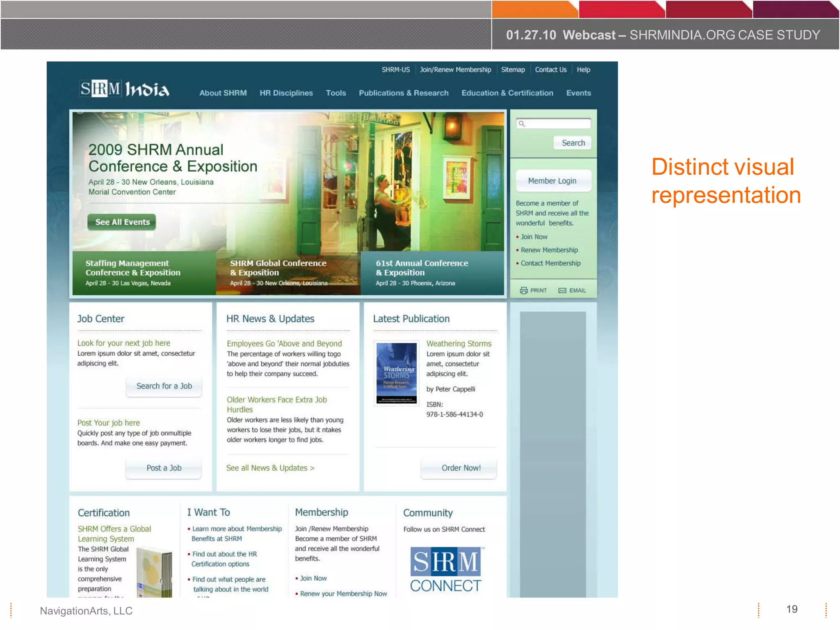
Task: Click the 2009 SHRM Annual Conference heading
Action: tap(173, 158)
